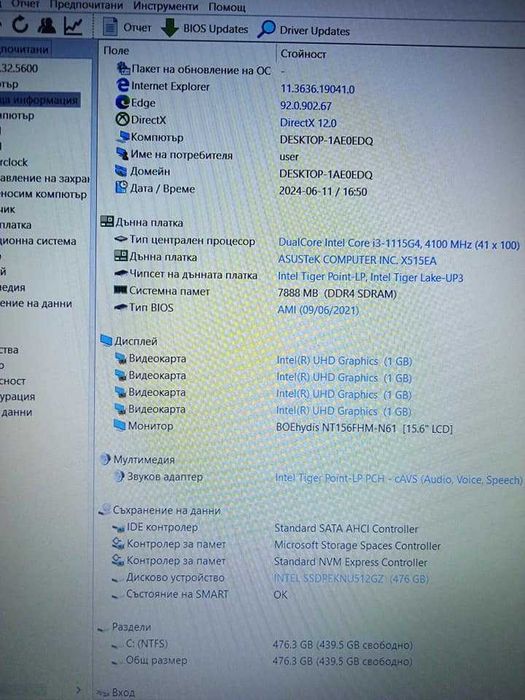This screenshot has width=525, height=700.
Task: Click the Системна памет RAM icon
Action: 121,291
